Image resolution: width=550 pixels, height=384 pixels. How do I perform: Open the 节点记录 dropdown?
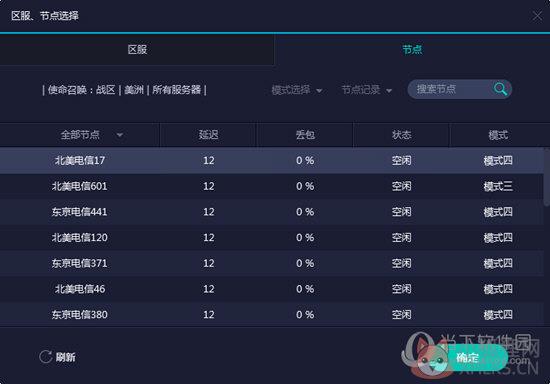367,90
